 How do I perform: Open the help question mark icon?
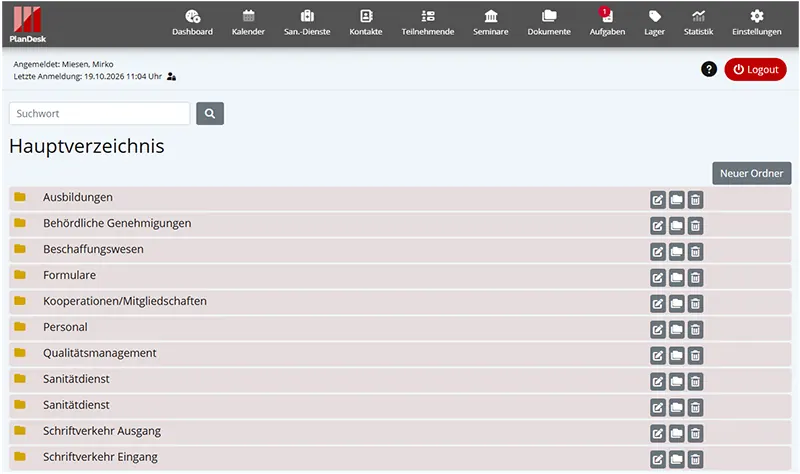pyautogui.click(x=709, y=69)
